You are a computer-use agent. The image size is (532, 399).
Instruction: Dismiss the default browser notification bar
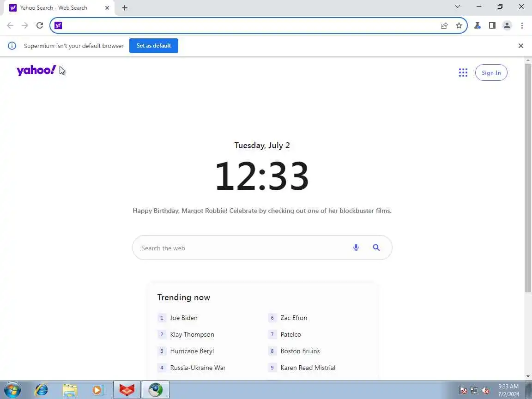point(521,46)
